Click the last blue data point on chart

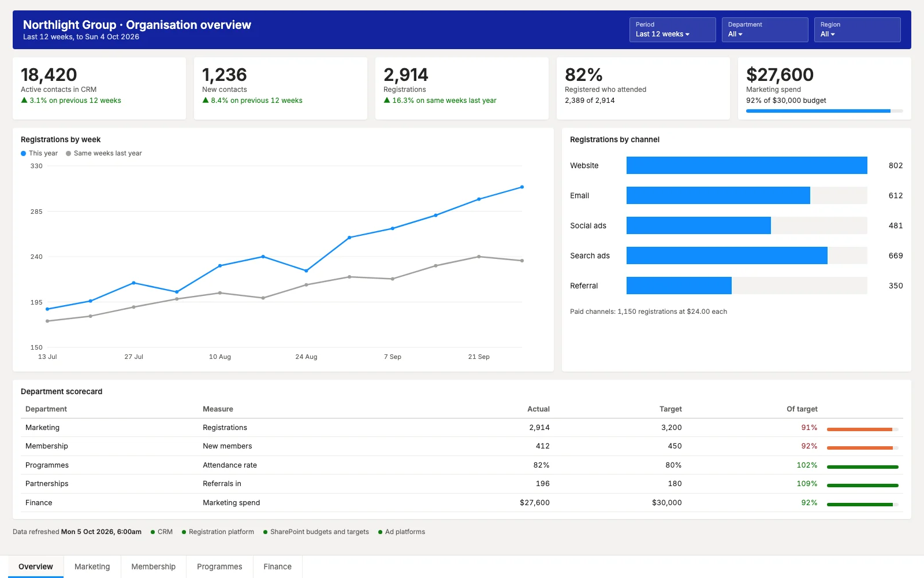coord(522,187)
